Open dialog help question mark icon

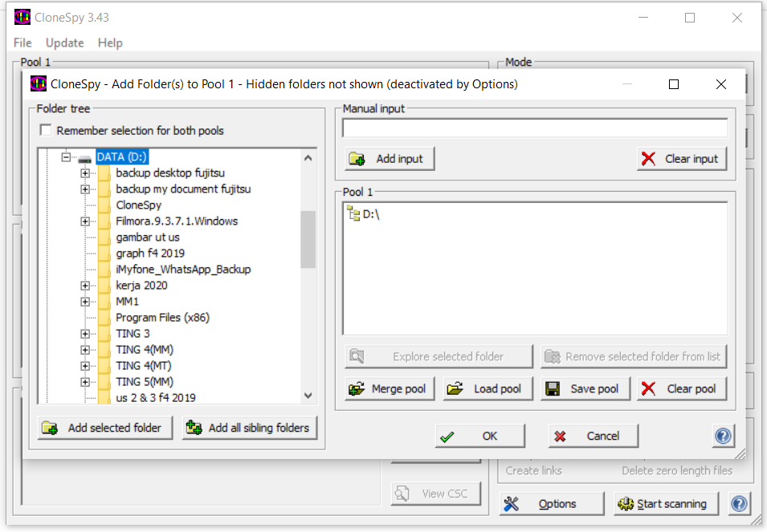click(x=723, y=436)
